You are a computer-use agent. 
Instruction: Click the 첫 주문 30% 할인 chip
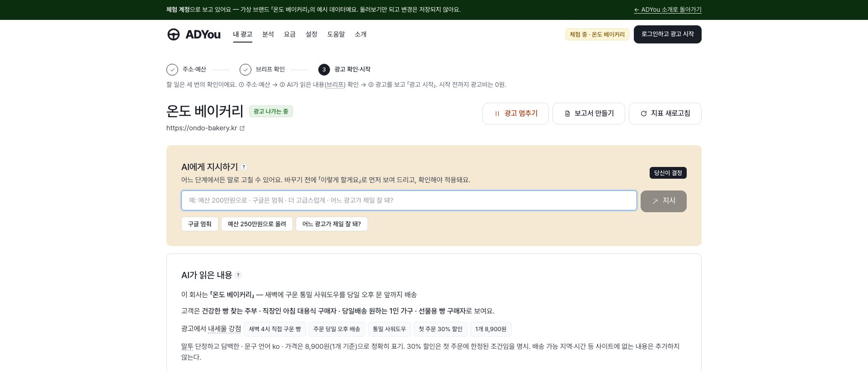441,329
